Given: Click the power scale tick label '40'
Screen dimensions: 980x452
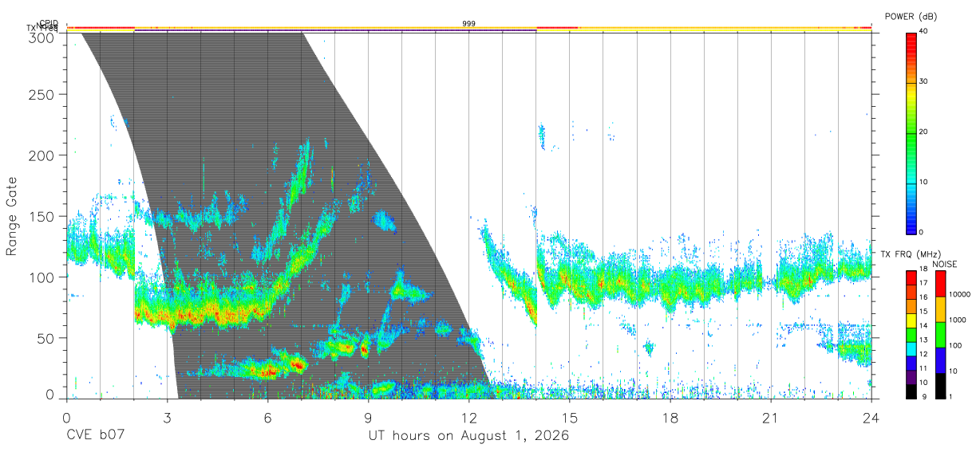Looking at the screenshot, I should [924, 32].
